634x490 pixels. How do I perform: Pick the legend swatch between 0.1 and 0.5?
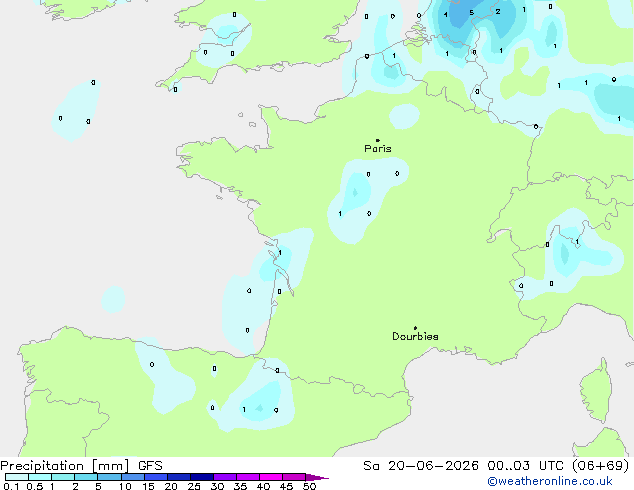pos(17,477)
